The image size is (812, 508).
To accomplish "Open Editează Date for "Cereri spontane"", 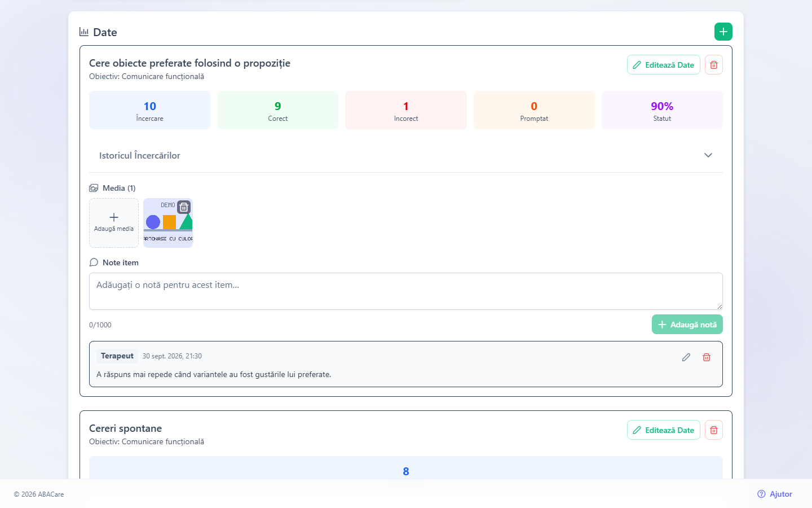I will tap(664, 430).
